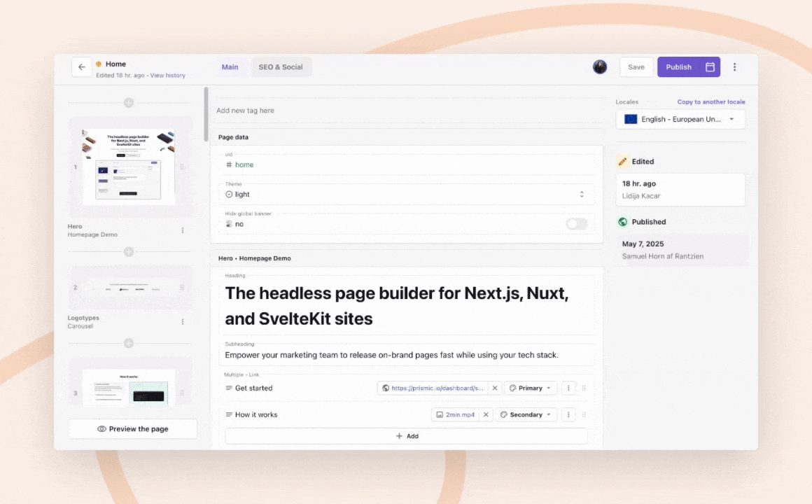812x504 pixels.
Task: Open the View history link
Action: tap(167, 76)
